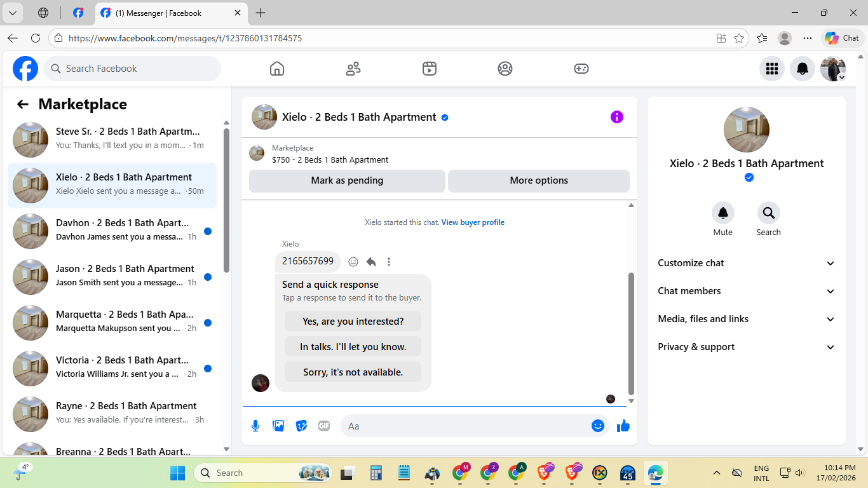The height and width of the screenshot is (488, 868).
Task: Click the chat messages vertical scrollbar
Action: (x=631, y=334)
